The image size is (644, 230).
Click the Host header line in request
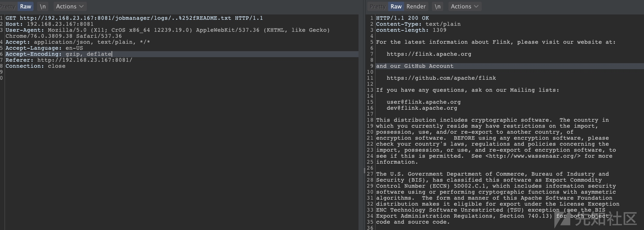click(x=50, y=24)
